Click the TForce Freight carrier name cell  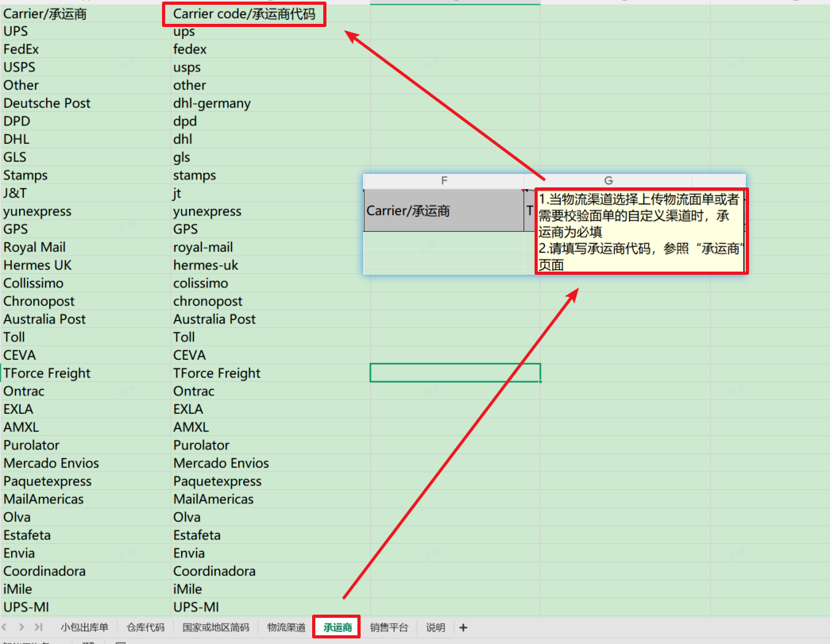85,373
